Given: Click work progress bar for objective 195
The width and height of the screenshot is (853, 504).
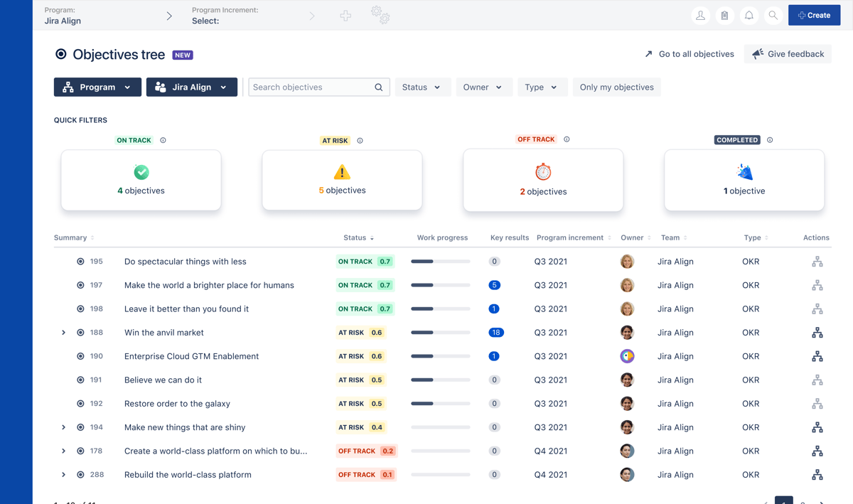Looking at the screenshot, I should (441, 262).
